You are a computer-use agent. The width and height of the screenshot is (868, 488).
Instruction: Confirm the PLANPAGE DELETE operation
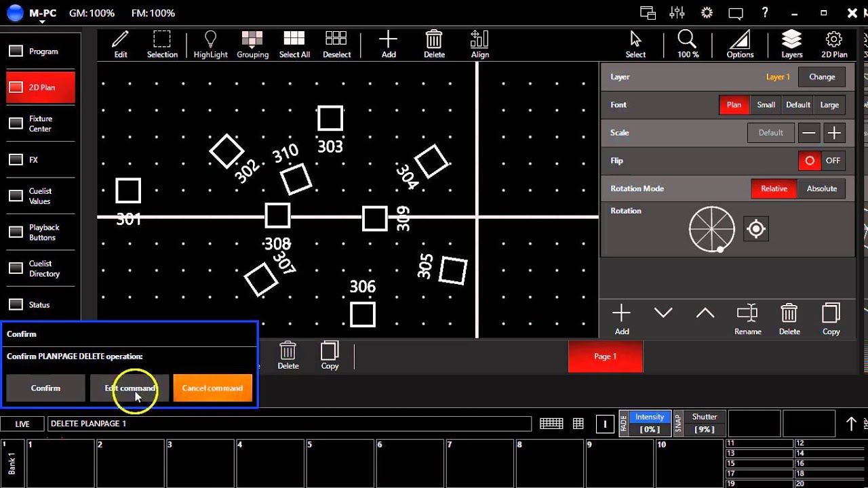pos(45,388)
